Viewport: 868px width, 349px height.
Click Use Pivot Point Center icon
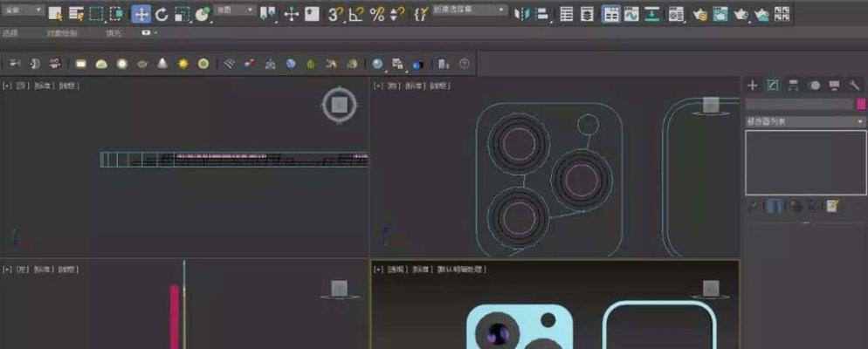[267, 14]
